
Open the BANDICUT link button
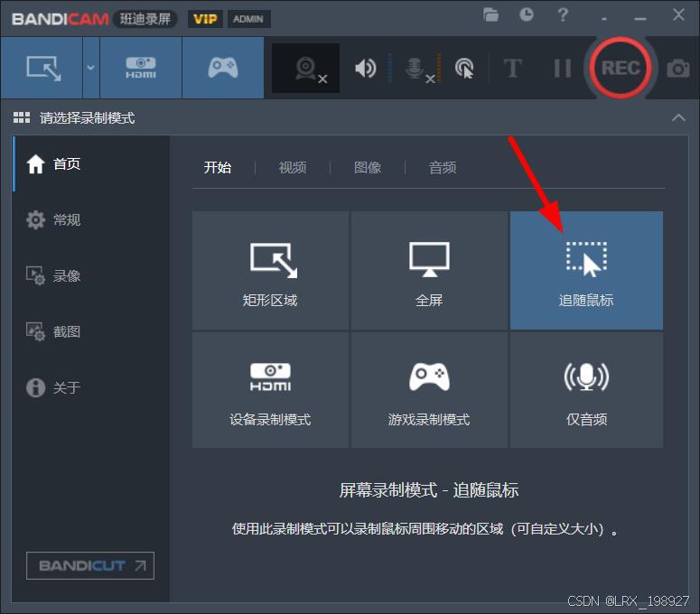90,565
